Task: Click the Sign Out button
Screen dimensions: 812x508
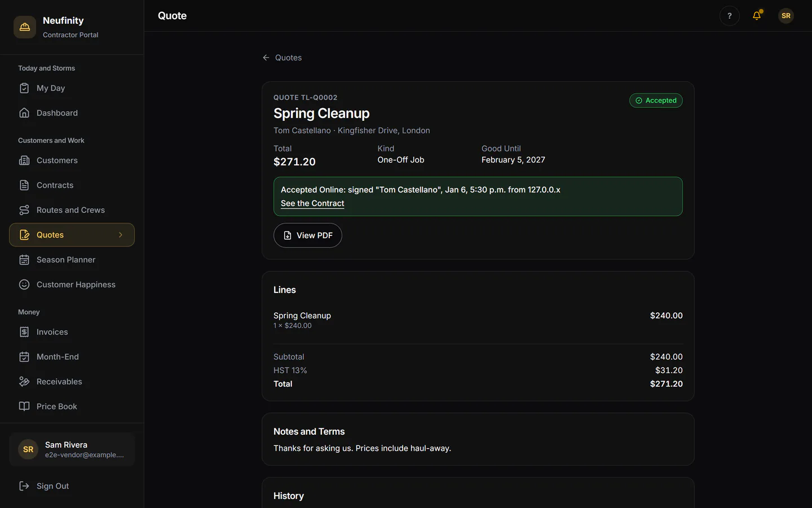Action: [72, 486]
